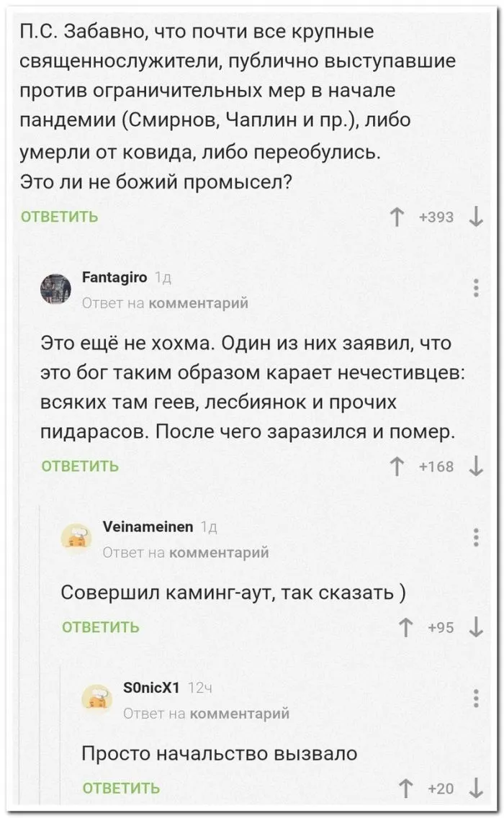Viewport: 504px width, 818px height.
Task: Open options menu for Veinameinen's comment
Action: coord(476,537)
